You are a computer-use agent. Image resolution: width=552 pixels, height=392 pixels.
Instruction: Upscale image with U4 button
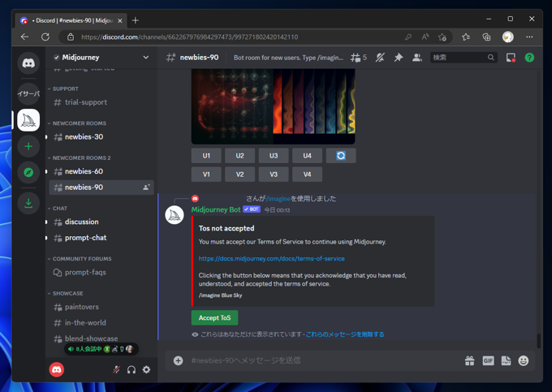coord(308,156)
